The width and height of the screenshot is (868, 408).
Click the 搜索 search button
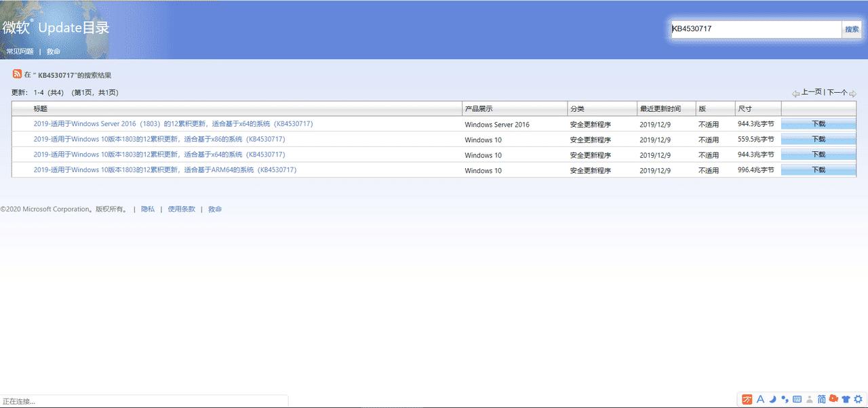point(852,29)
